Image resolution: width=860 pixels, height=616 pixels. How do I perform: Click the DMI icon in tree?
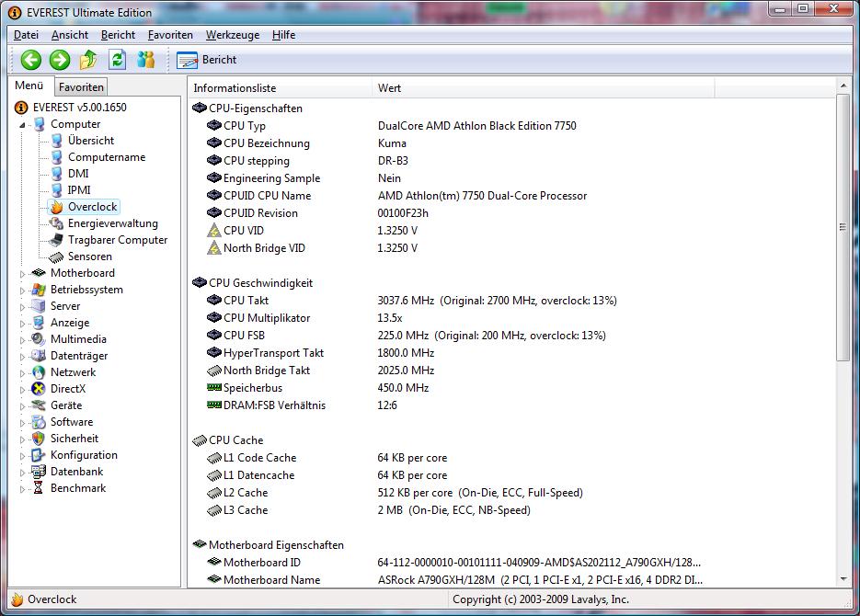pos(57,174)
